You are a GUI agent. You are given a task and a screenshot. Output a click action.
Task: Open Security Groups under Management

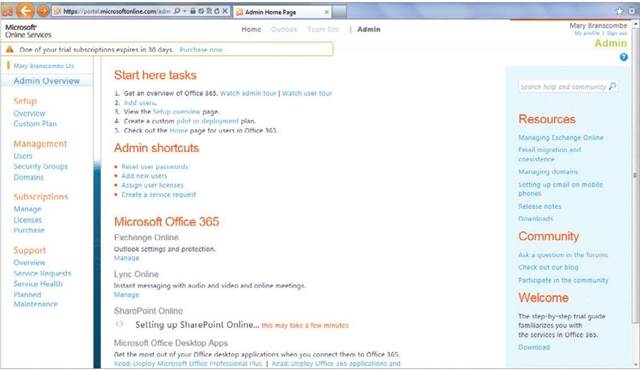[x=40, y=166]
